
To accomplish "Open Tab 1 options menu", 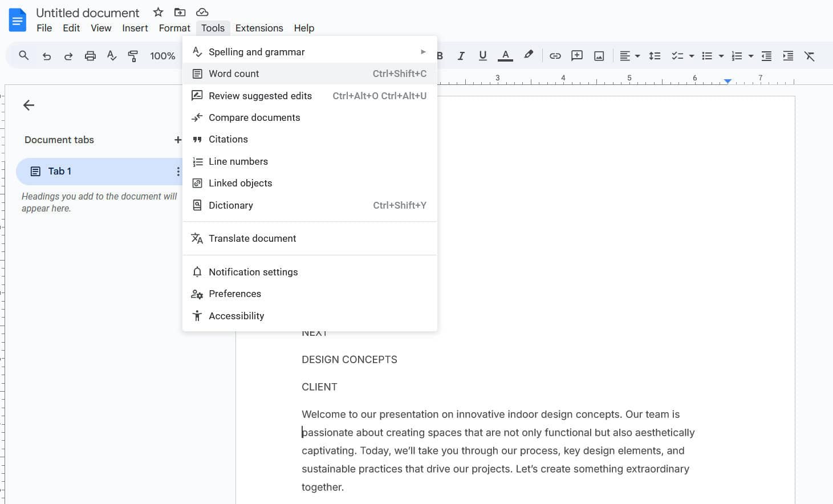I will coord(178,171).
